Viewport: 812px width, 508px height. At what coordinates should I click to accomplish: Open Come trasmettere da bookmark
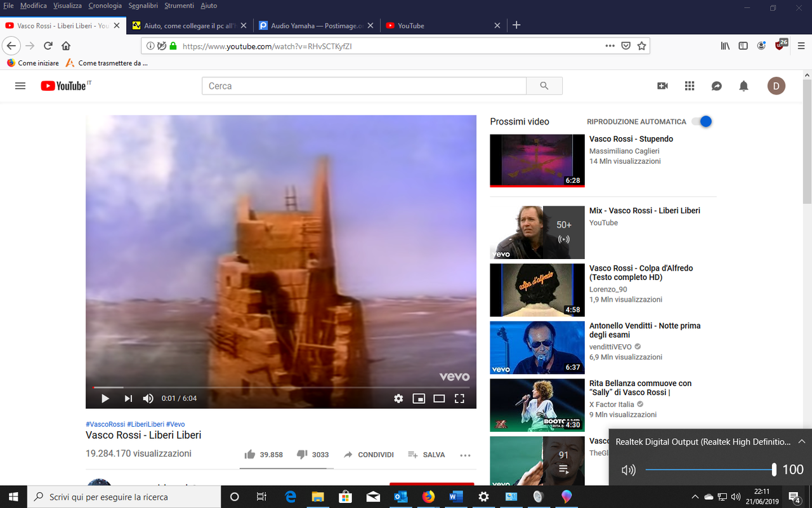point(107,63)
